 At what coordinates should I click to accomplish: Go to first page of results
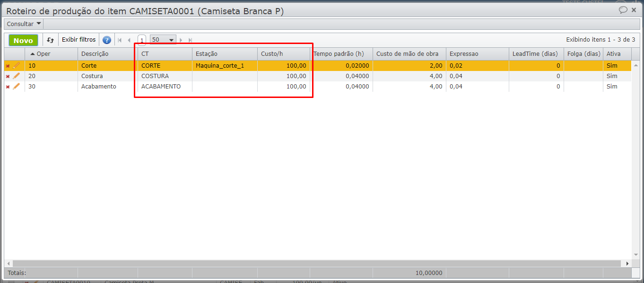click(120, 40)
